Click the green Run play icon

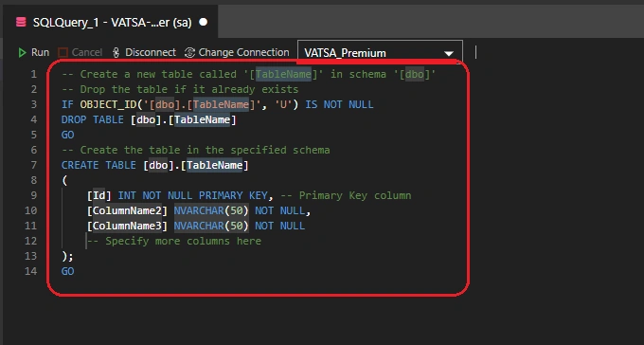22,53
